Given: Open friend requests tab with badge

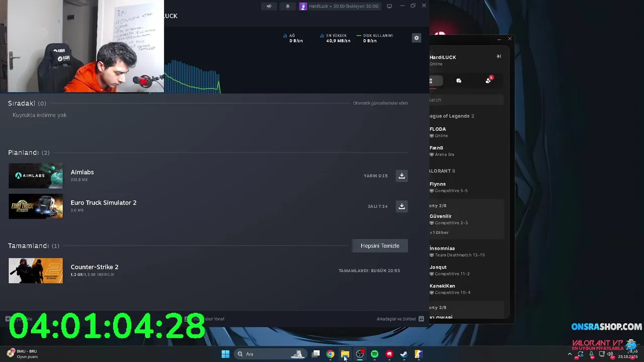Looking at the screenshot, I should click(x=489, y=80).
